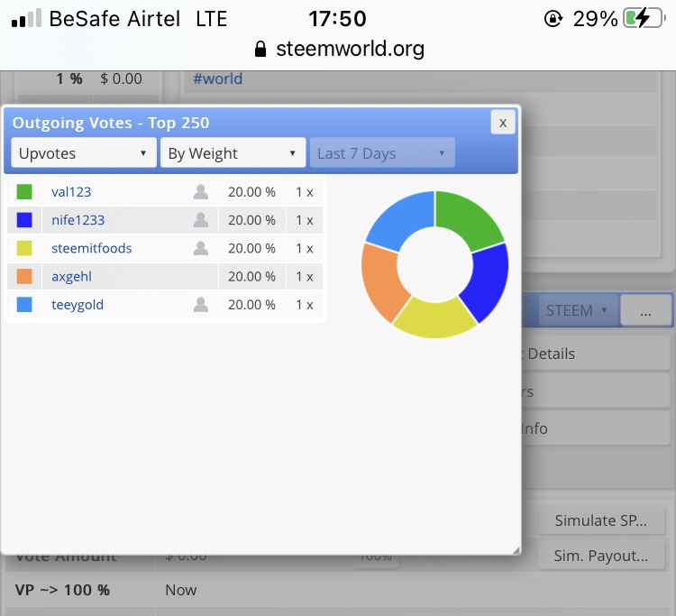Click the dark blue swatch for nife1233
Screen dimensions: 676x616
point(24,220)
